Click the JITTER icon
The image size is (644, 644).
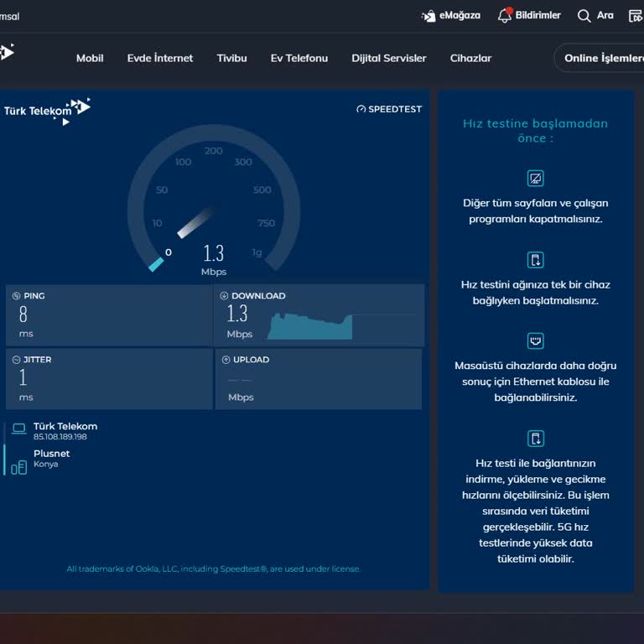tap(16, 360)
